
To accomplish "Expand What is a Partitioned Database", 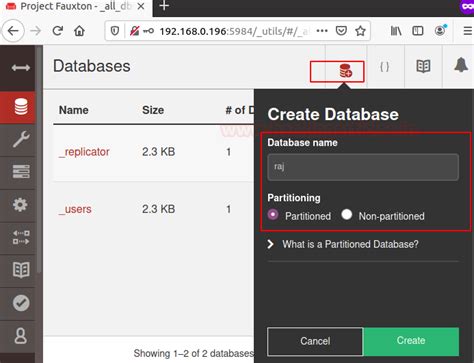I will tap(343, 244).
